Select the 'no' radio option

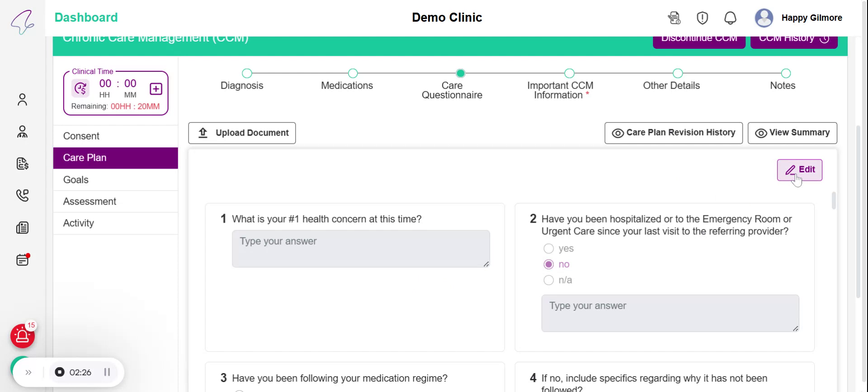pyautogui.click(x=548, y=265)
